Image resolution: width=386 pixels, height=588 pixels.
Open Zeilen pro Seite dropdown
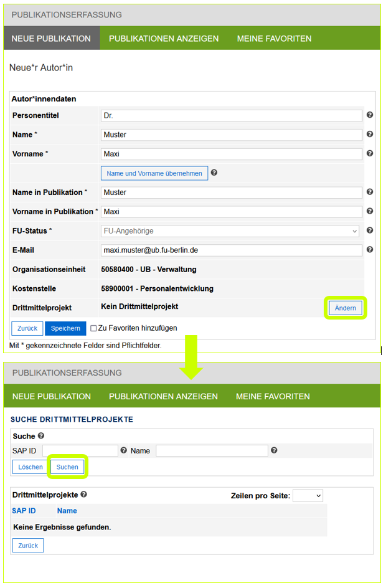pos(308,496)
